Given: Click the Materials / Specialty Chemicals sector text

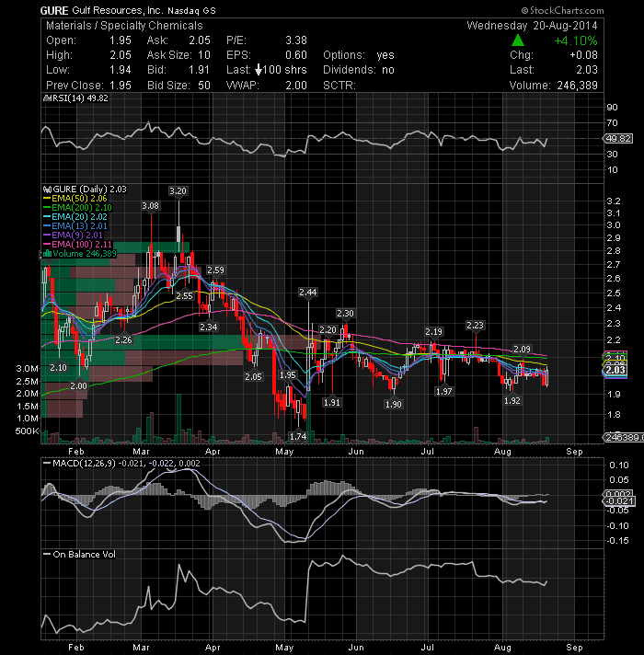Looking at the screenshot, I should pyautogui.click(x=124, y=26).
